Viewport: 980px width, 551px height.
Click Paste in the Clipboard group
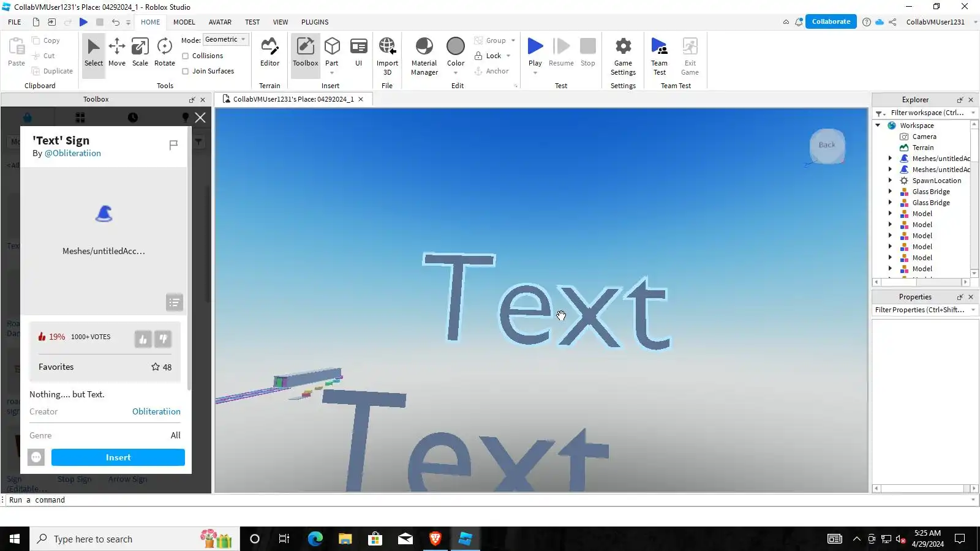(17, 53)
